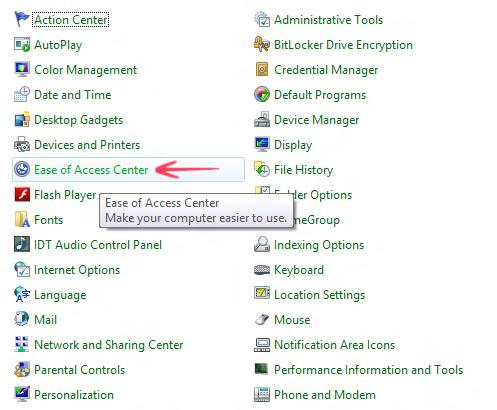Screen dimensions: 497x410
Task: Click the Phone and Modem link
Action: pos(325,395)
